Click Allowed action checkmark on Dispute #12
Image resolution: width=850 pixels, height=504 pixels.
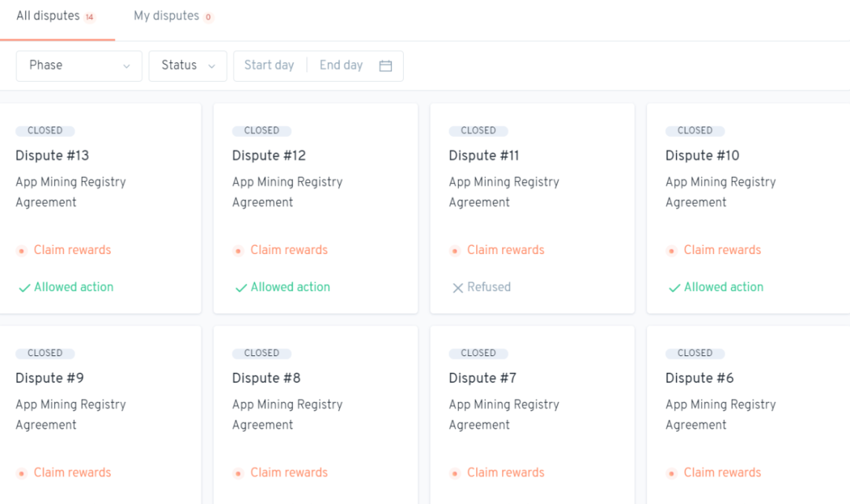[241, 288]
